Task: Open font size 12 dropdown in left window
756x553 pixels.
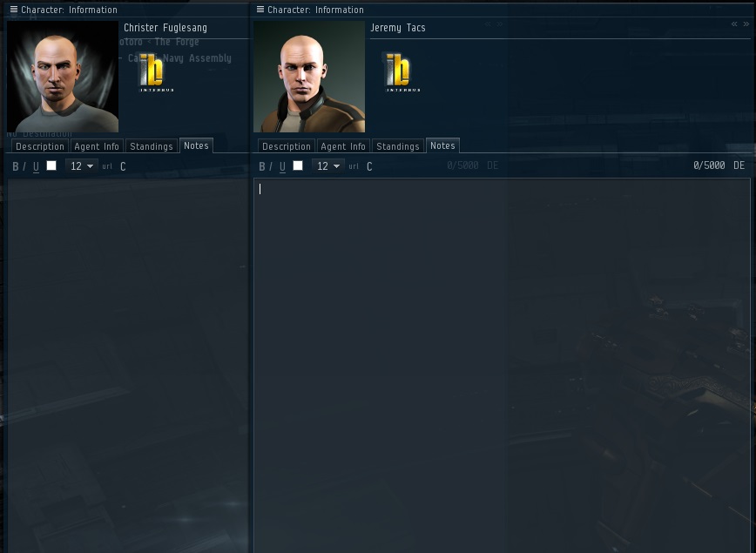Action: (82, 166)
